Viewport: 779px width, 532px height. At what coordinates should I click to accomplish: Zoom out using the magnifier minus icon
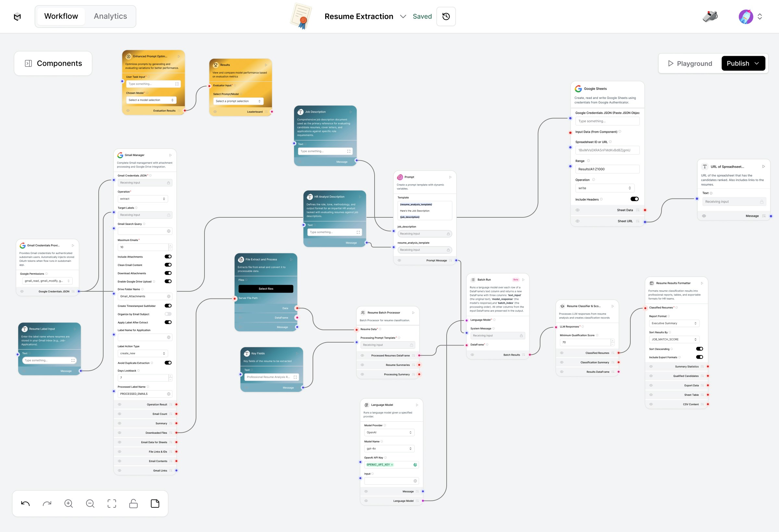coord(90,503)
